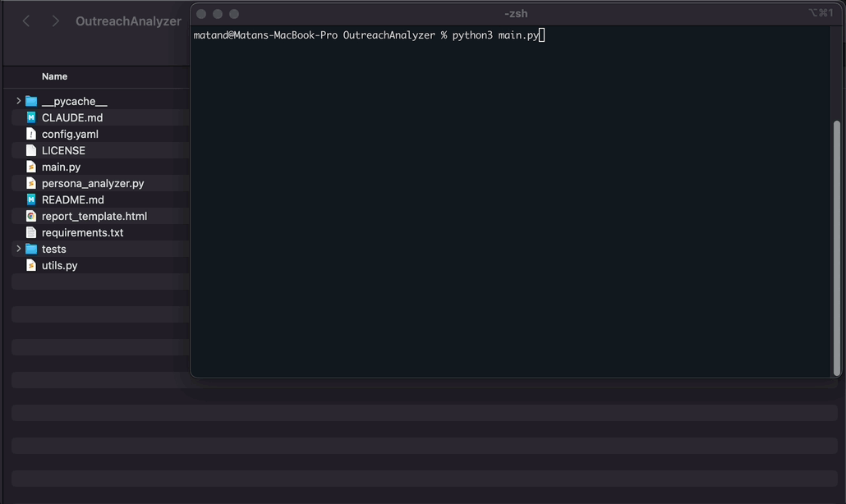This screenshot has height=504, width=846.
Task: Close the terminal window
Action: click(x=201, y=14)
